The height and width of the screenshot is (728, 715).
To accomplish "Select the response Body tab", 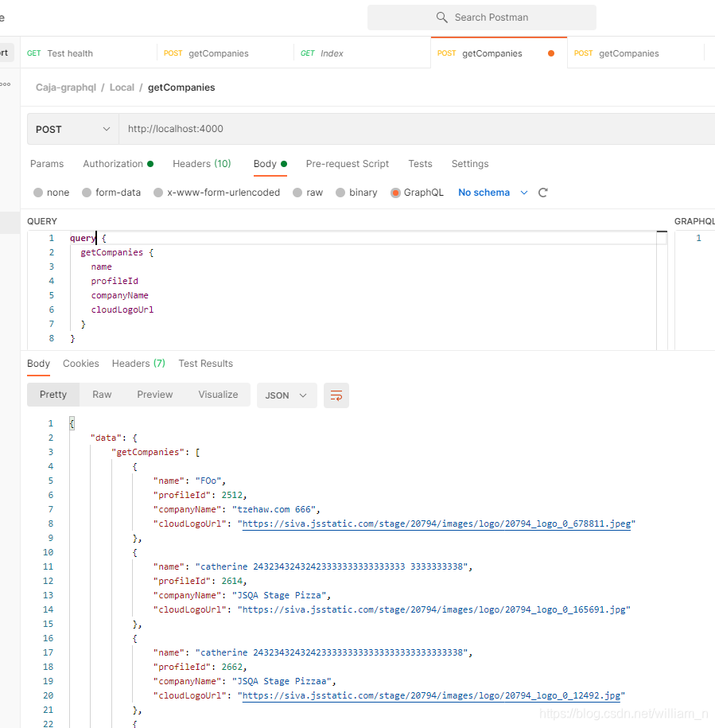I will 38,364.
